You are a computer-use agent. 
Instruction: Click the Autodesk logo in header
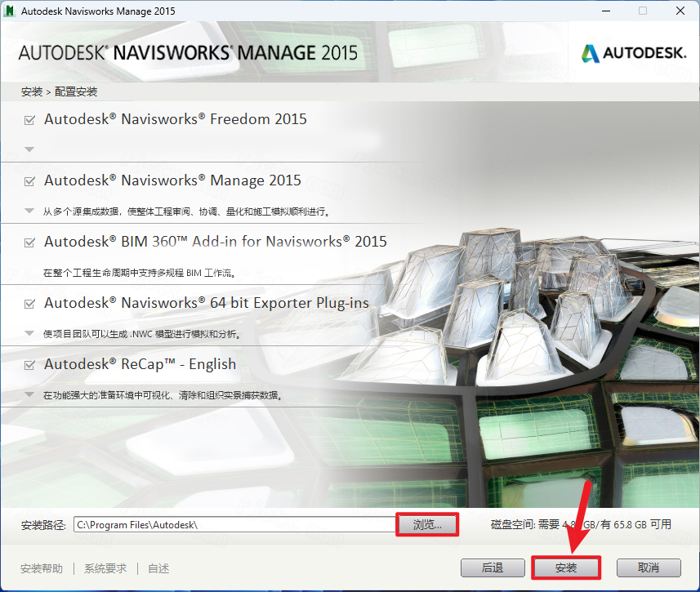pyautogui.click(x=633, y=53)
